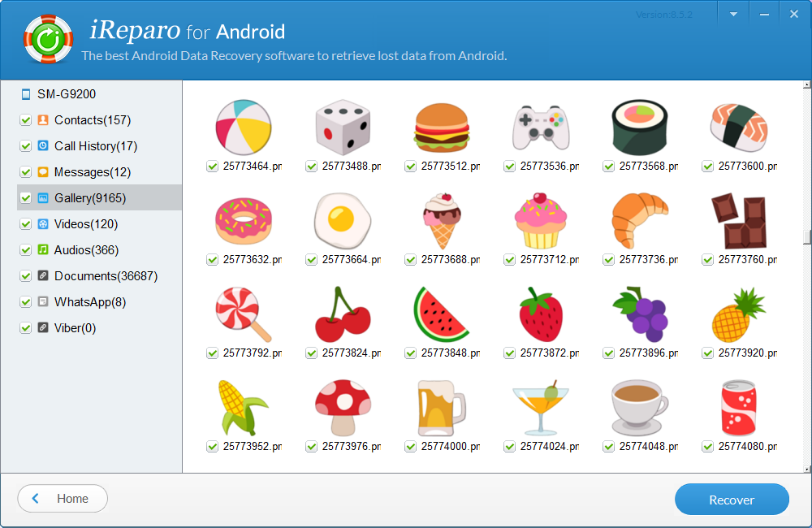Screen dimensions: 812x528
Task: Click the Videos film reel icon
Action: pyautogui.click(x=43, y=224)
